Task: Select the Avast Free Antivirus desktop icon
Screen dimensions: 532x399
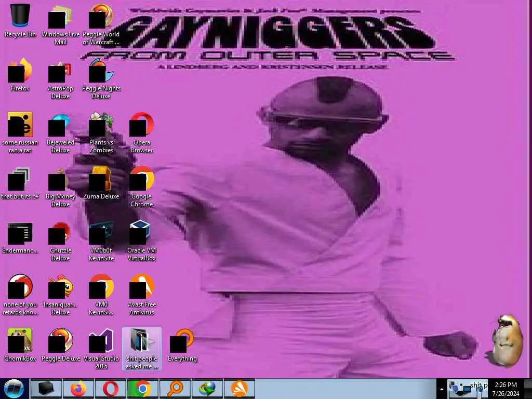Action: 142,295
